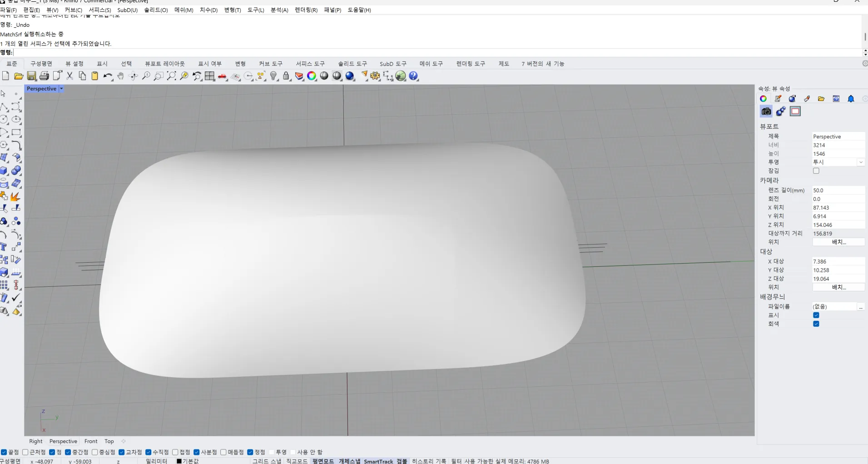Viewport: 868px width, 464px height.
Task: Open a file with the folder icon
Action: (x=19, y=76)
